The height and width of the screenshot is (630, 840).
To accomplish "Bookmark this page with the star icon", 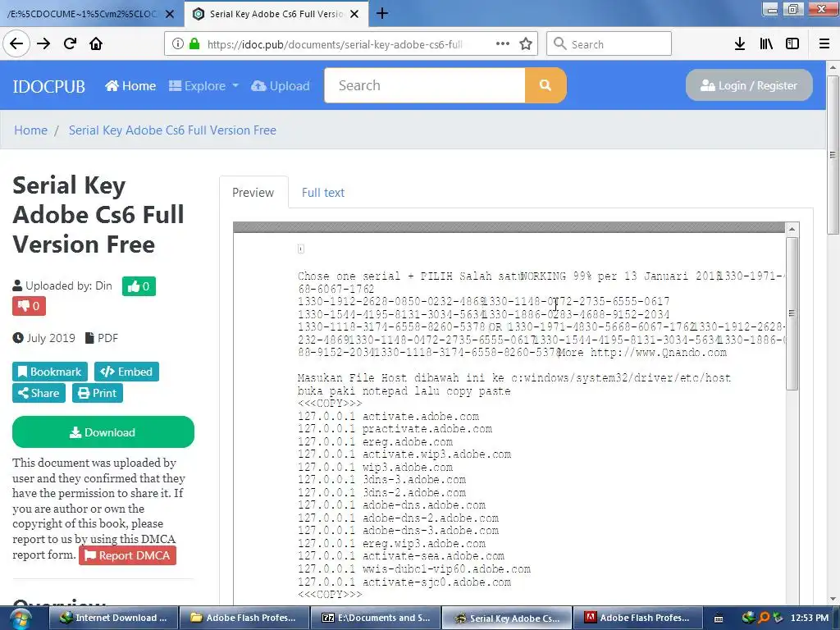I will point(526,43).
